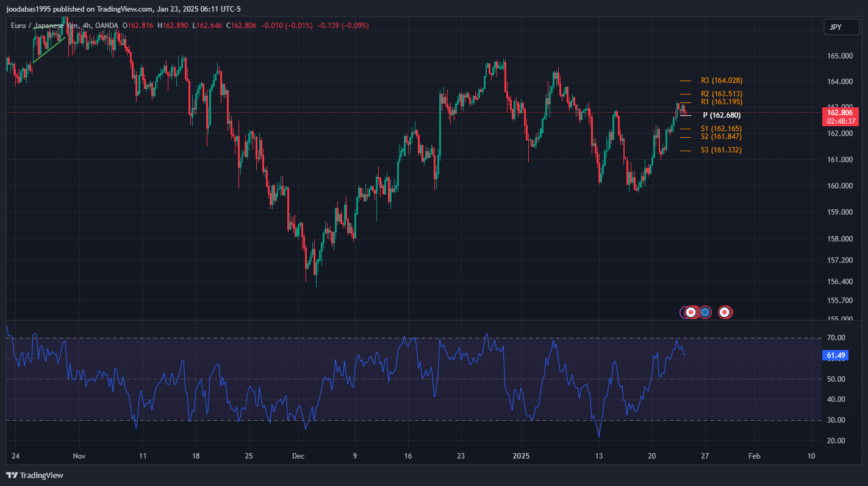Select the R1 (163.195) resistance label
This screenshot has width=868, height=486.
pos(721,102)
